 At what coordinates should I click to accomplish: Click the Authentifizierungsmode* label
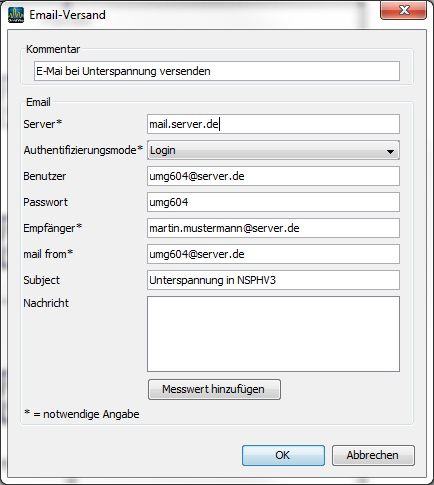(x=83, y=150)
